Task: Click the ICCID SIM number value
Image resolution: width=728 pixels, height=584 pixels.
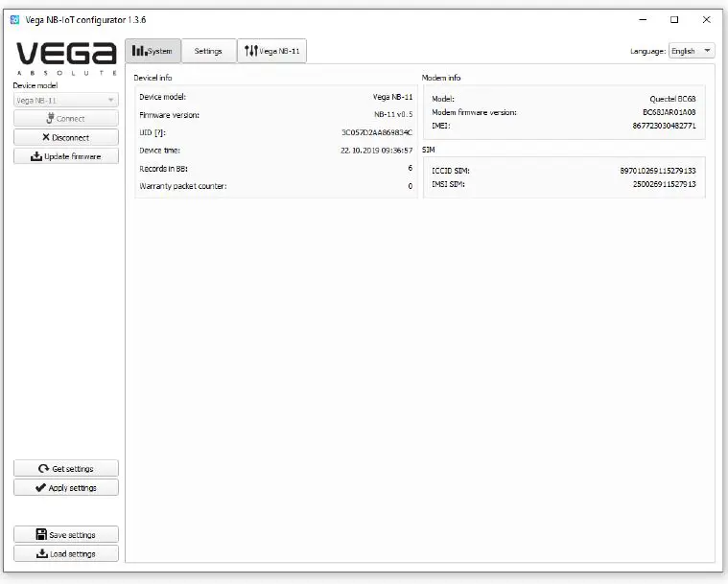Action: (657, 171)
